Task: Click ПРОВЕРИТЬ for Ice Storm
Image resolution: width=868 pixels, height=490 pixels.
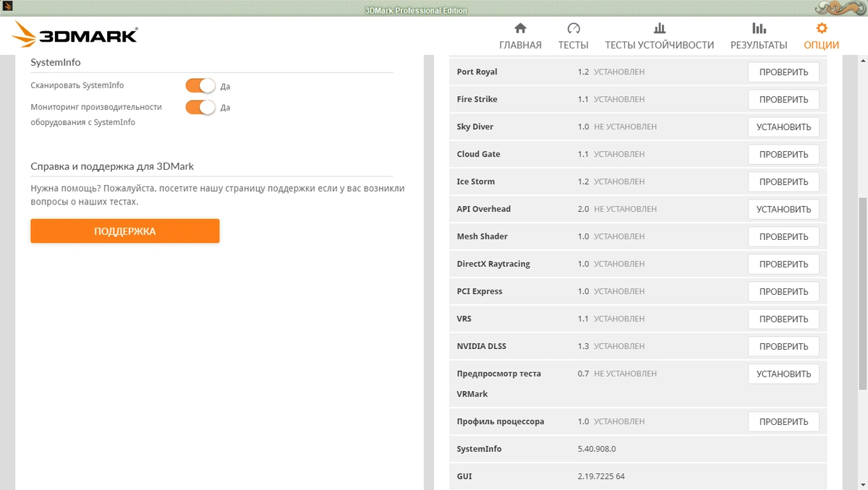Action: 783,182
